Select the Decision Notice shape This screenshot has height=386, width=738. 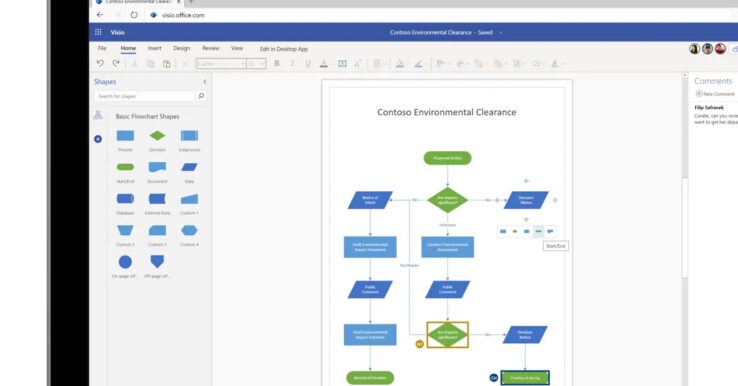coord(525,335)
